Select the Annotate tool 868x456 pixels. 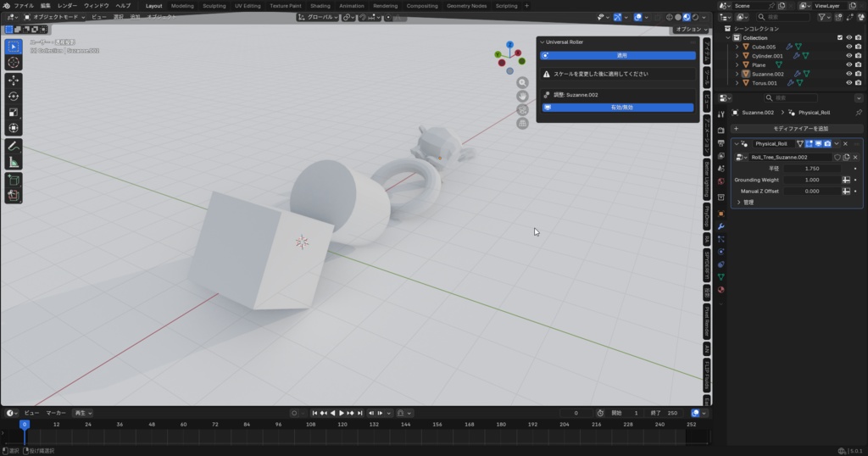pyautogui.click(x=14, y=146)
